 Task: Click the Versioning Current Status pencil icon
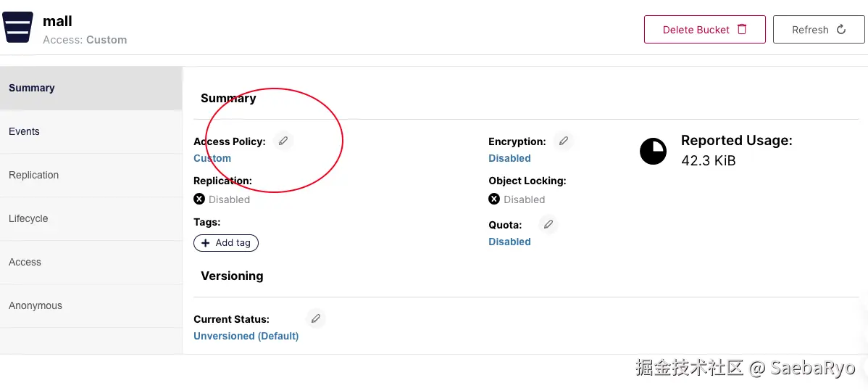315,318
